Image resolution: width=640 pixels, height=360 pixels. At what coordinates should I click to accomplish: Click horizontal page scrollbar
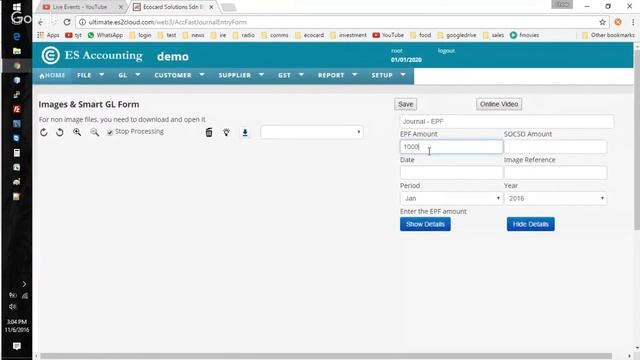click(x=326, y=356)
